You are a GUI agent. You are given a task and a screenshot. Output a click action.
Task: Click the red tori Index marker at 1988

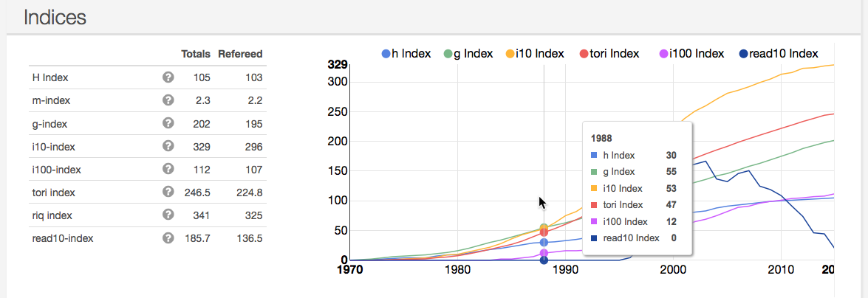pyautogui.click(x=544, y=232)
